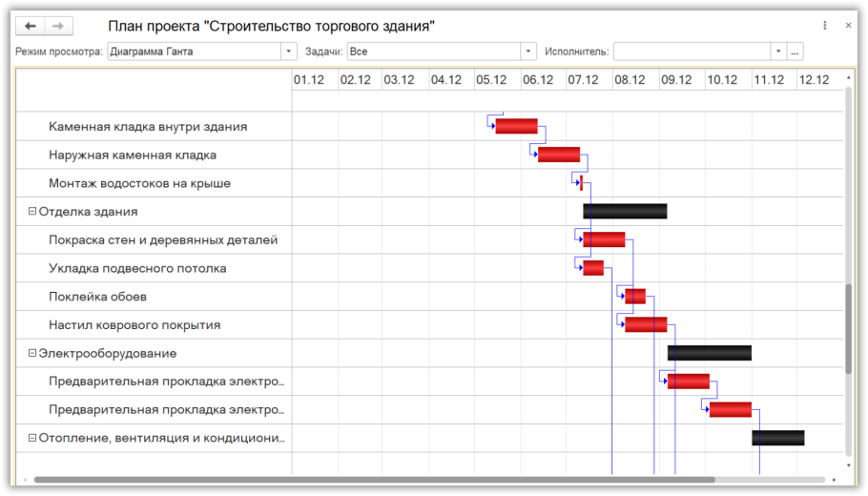Image resolution: width=868 pixels, height=496 pixels.
Task: Click the red bar for Наружная каменная кладка
Action: (558, 155)
